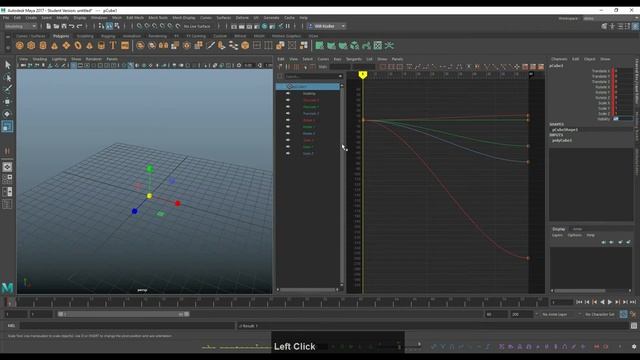Screen dimensions: 640x360
Task: Toggle eye for Rotate Y curve
Action: click(x=288, y=127)
